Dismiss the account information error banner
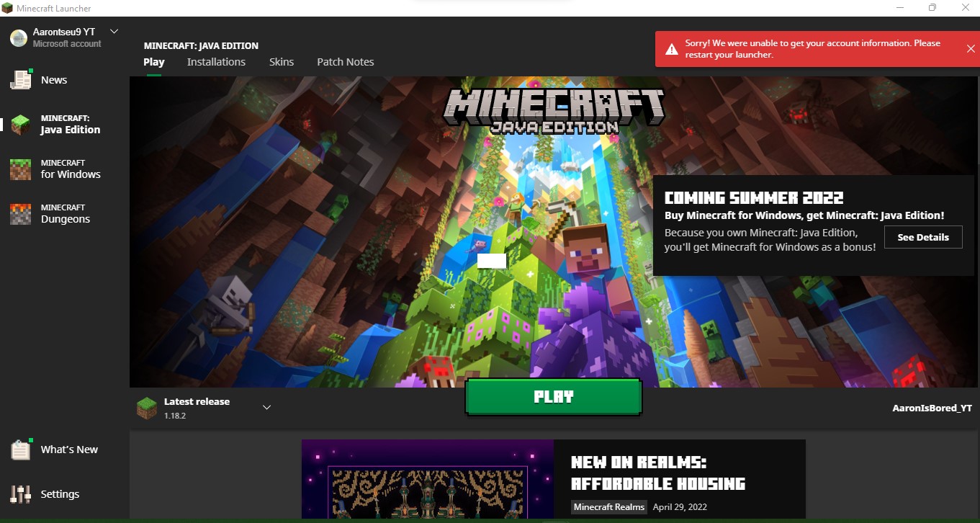The image size is (980, 523). point(971,48)
